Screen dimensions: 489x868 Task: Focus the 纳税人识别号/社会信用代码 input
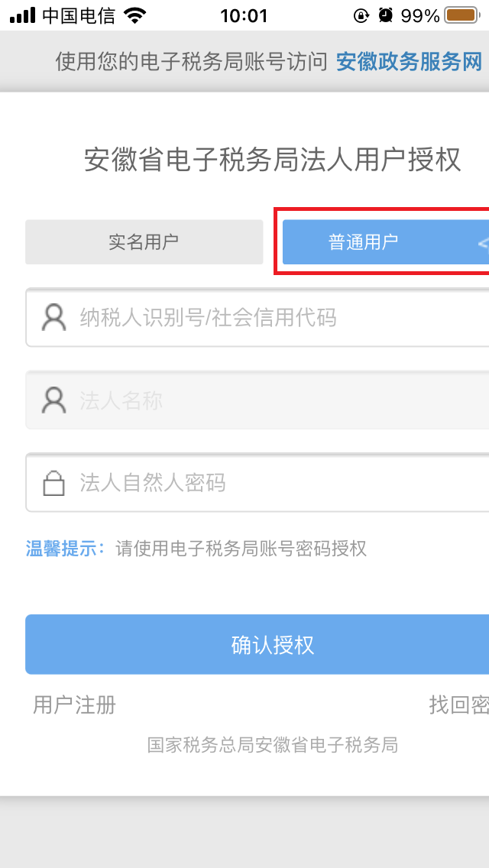pyautogui.click(x=257, y=318)
